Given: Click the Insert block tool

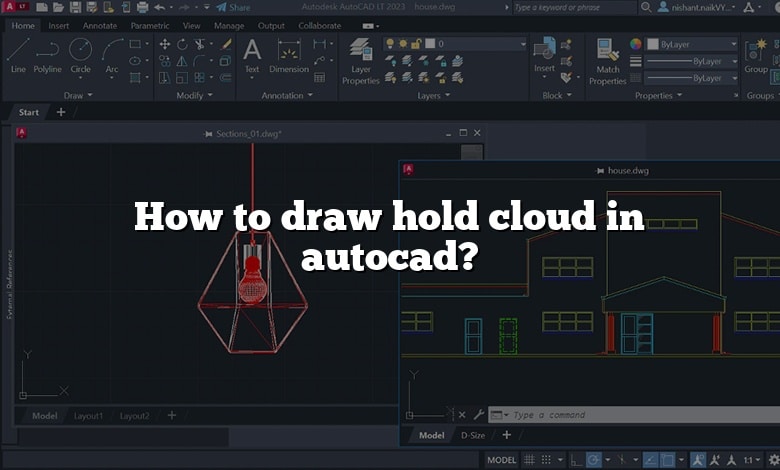Looking at the screenshot, I should (544, 55).
